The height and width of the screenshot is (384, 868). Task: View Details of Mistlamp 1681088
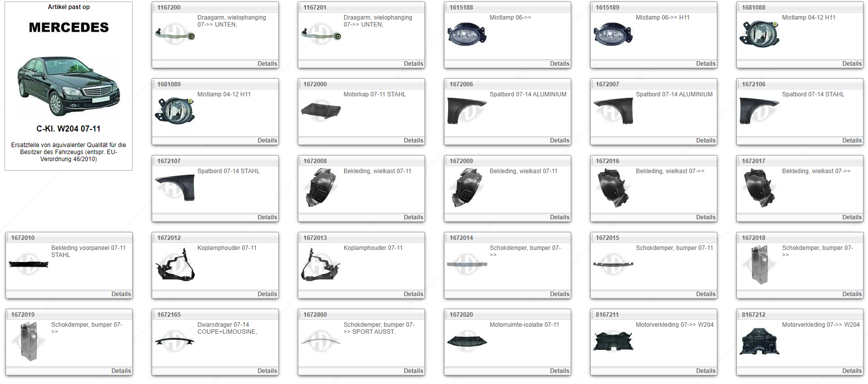point(852,64)
